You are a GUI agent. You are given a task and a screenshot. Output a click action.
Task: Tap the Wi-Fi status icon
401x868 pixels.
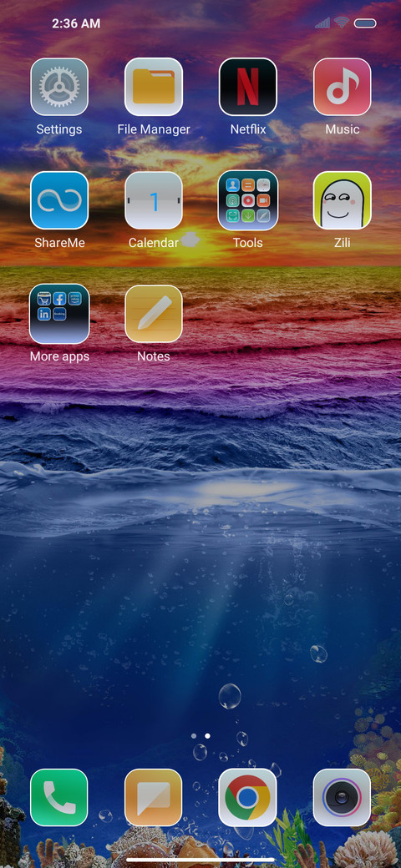[341, 23]
